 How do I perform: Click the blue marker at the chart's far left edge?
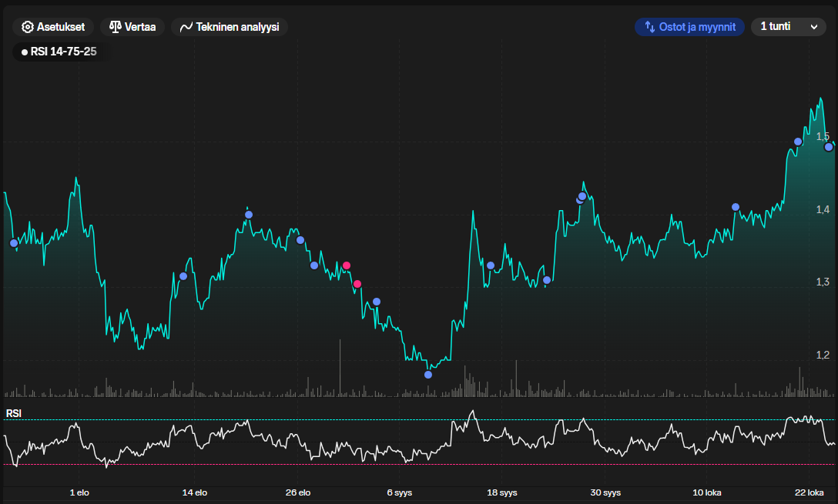tap(14, 243)
